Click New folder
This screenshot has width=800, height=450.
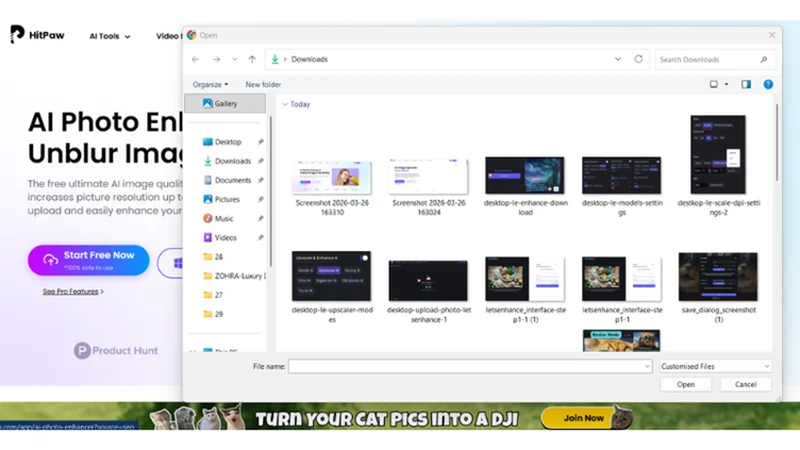[x=263, y=85]
